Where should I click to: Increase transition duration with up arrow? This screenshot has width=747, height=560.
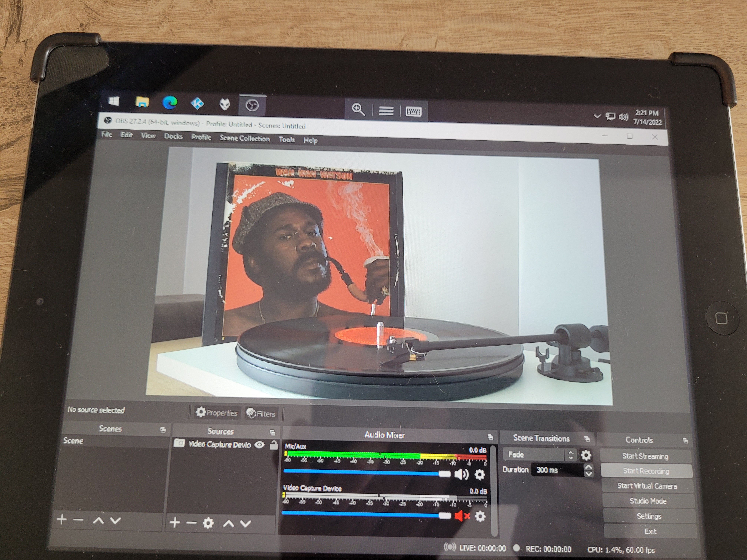pos(589,467)
